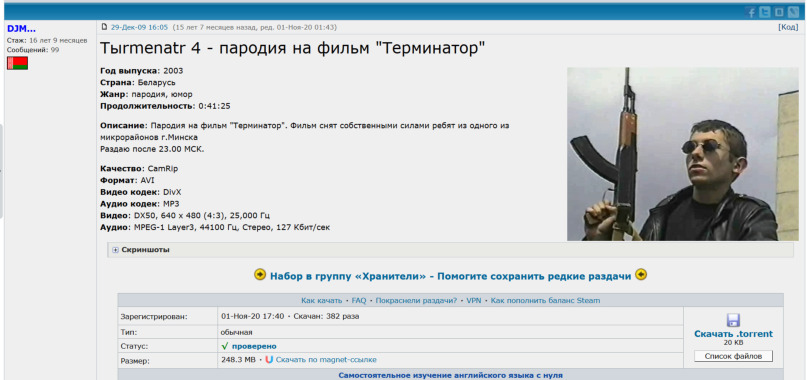The height and width of the screenshot is (380, 807).
Task: Click the floppy disk download icon
Action: tap(733, 320)
